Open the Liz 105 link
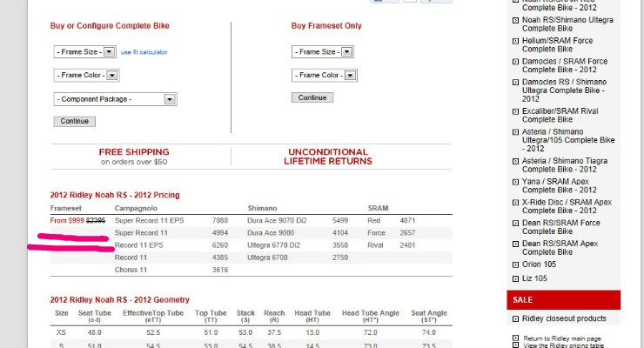Screen dimensions: 644x348 [534, 278]
